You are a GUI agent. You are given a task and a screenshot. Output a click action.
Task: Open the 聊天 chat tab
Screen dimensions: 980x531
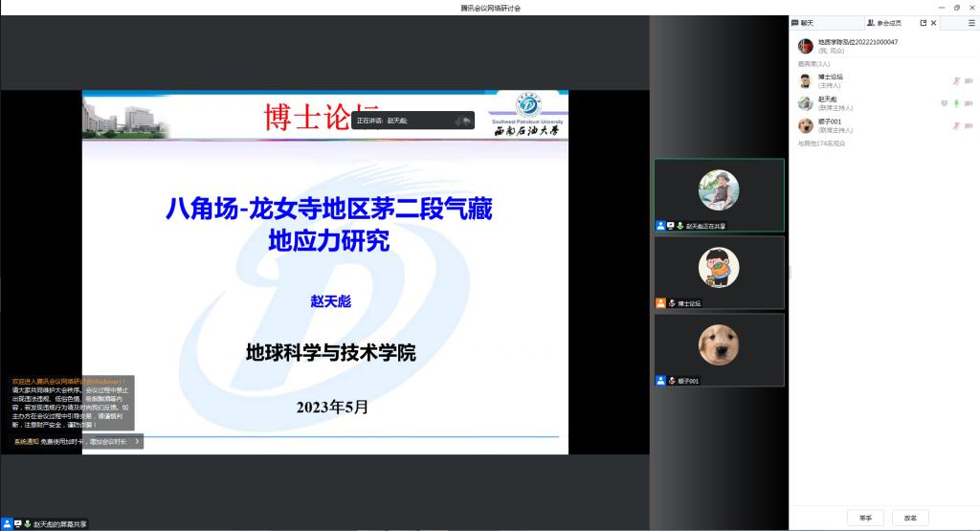tap(803, 23)
